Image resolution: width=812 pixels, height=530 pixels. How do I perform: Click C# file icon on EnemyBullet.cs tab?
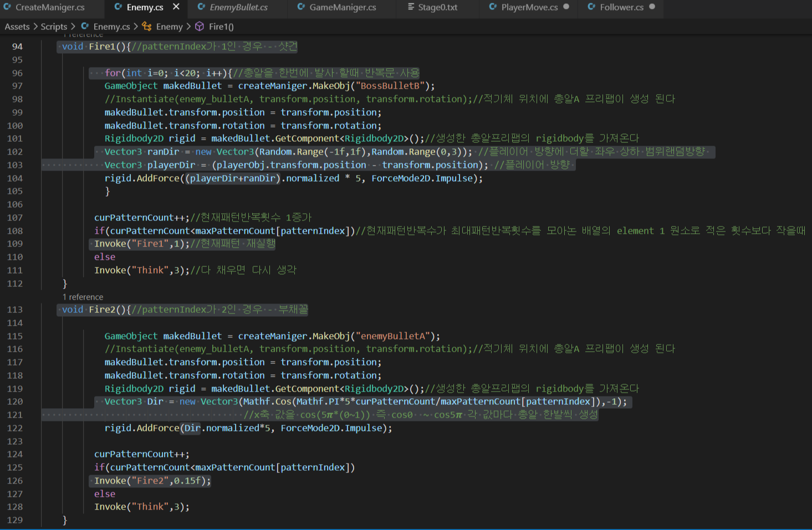(x=201, y=7)
